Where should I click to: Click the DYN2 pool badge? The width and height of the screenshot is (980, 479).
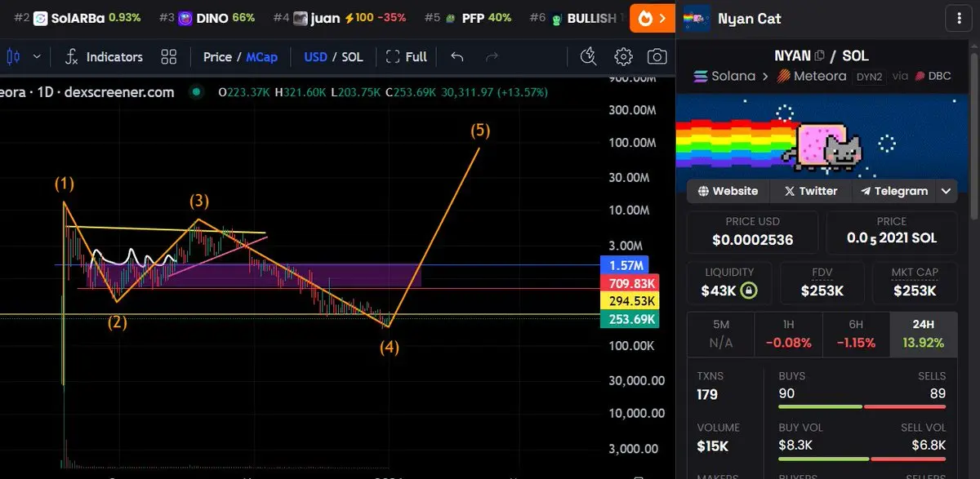tap(868, 76)
